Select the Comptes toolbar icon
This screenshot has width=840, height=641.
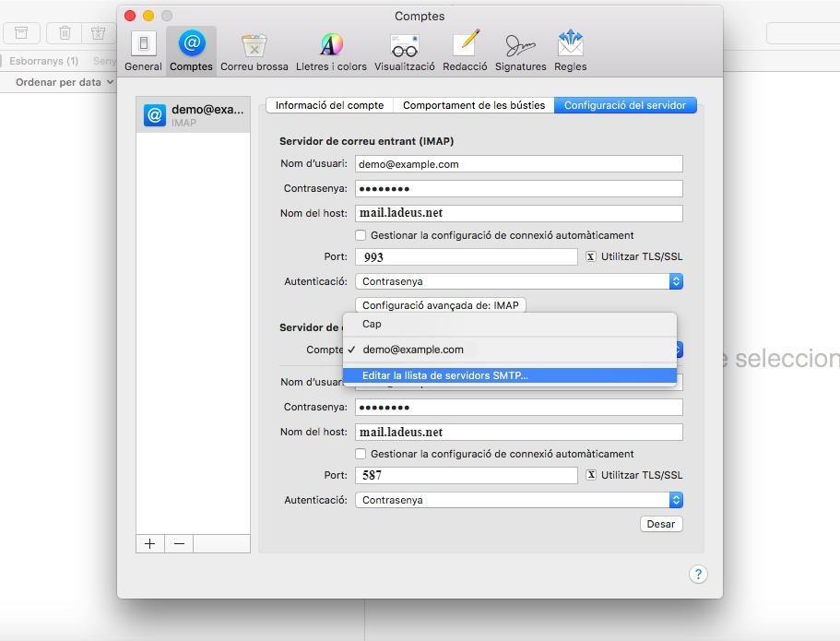pyautogui.click(x=191, y=51)
